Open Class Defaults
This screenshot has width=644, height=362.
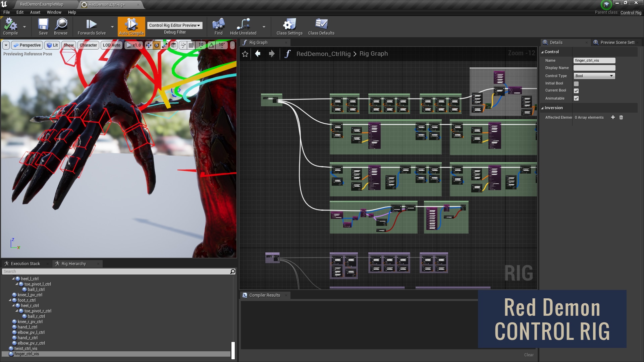pyautogui.click(x=321, y=26)
